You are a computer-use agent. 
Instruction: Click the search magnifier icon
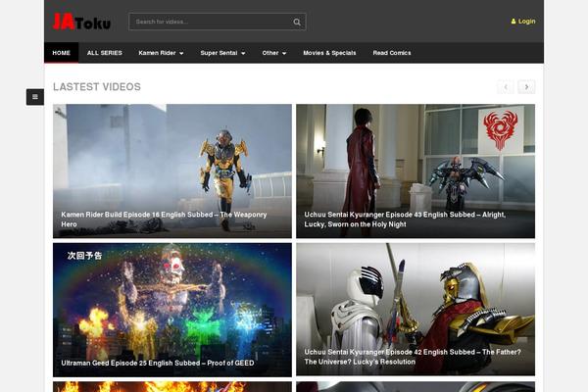click(x=297, y=22)
